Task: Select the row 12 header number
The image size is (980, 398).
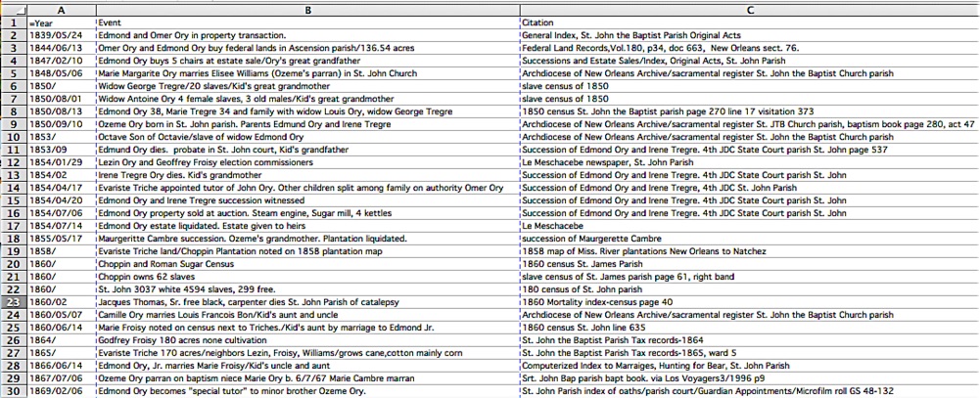Action: [14, 161]
